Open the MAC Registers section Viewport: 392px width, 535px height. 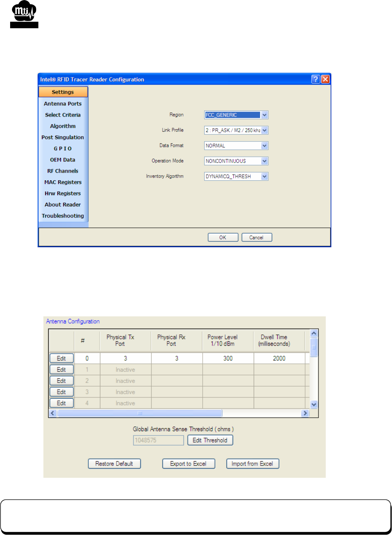(x=63, y=182)
